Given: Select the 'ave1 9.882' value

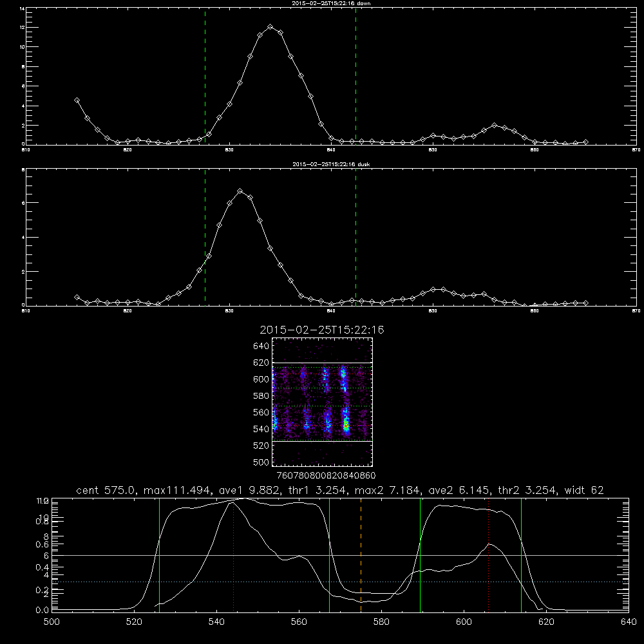Looking at the screenshot, I should (249, 490).
